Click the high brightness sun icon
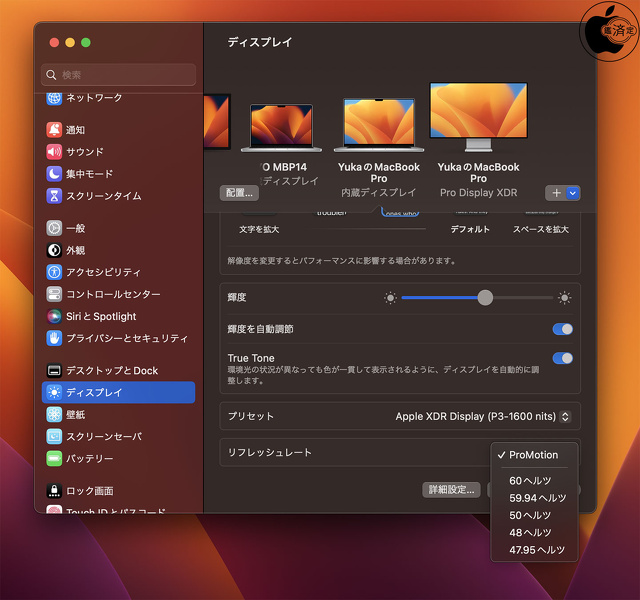The height and width of the screenshot is (600, 640). pos(564,298)
